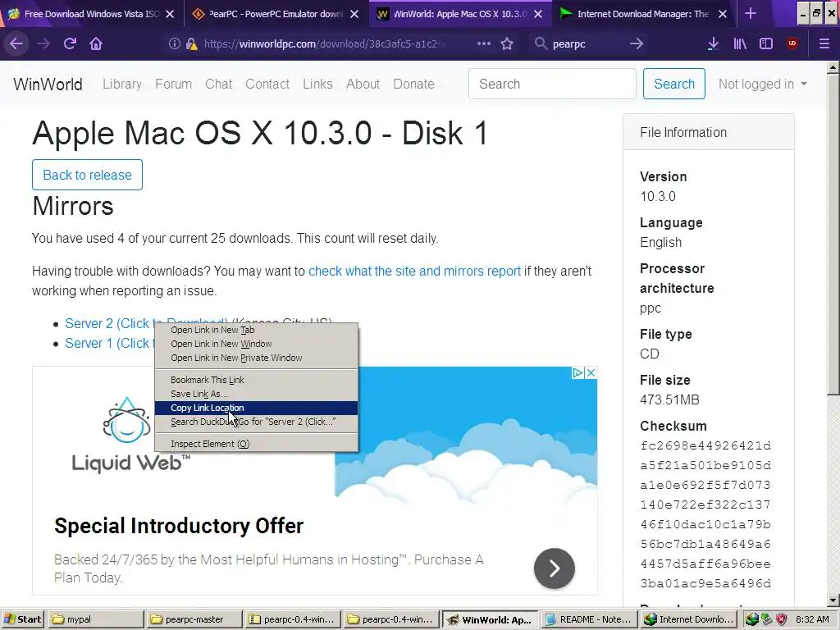Click the WinWorld Search button
The image size is (840, 630).
tap(674, 84)
